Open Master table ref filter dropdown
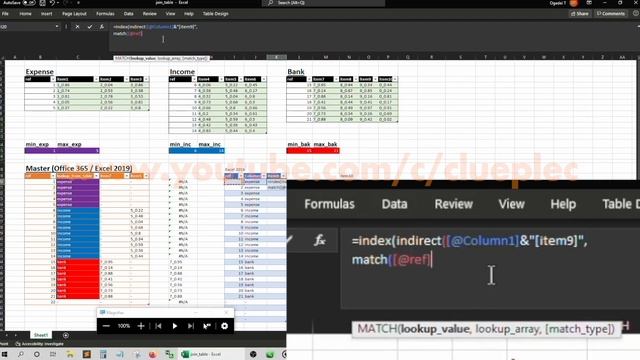Image resolution: width=640 pixels, height=360 pixels. 53,176
